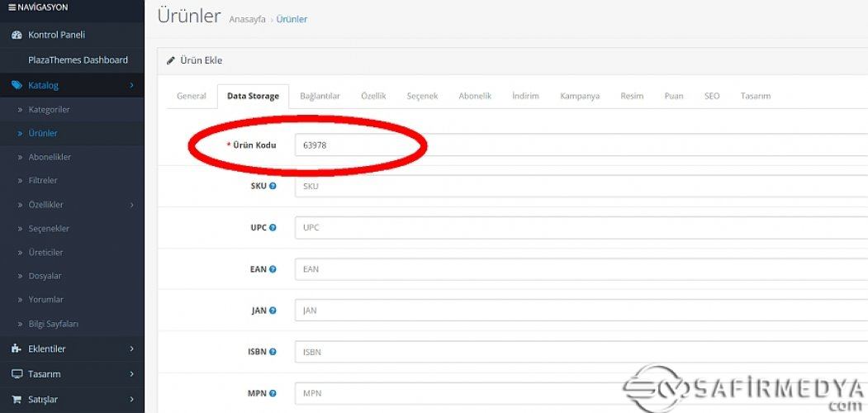Focus the SKU text field
868x413 pixels.
coord(578,186)
